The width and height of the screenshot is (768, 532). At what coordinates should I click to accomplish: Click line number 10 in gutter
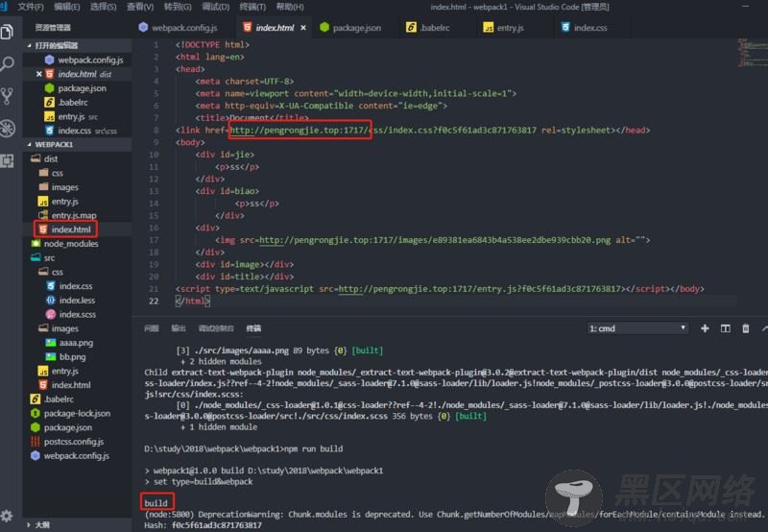(x=154, y=155)
